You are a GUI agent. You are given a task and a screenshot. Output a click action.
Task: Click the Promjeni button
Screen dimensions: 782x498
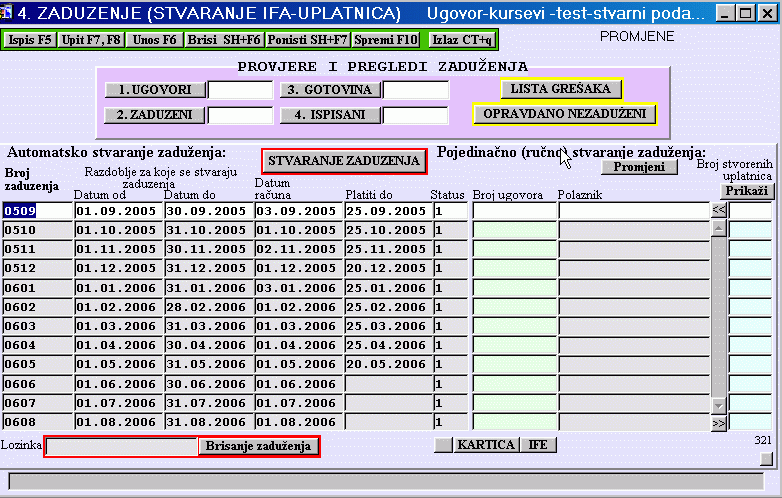tap(639, 167)
